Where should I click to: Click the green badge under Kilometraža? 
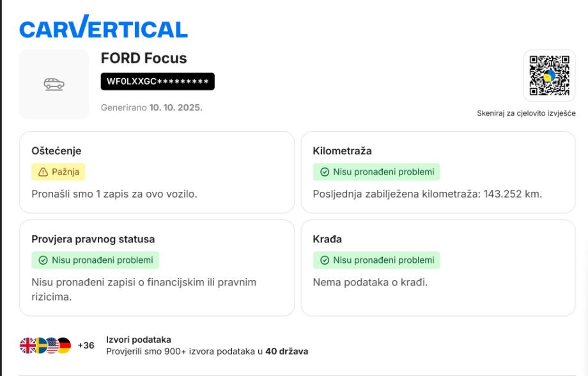(376, 172)
